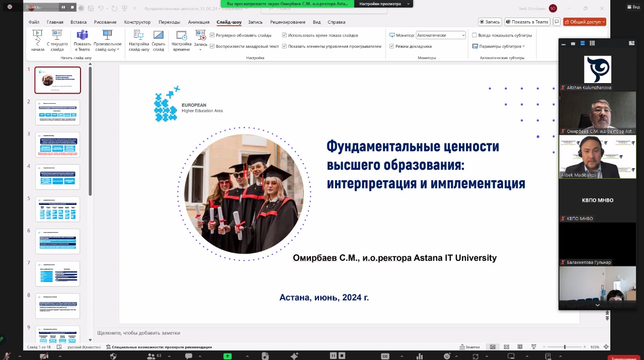Open Настройки просмотра view options dropdown

point(383,4)
